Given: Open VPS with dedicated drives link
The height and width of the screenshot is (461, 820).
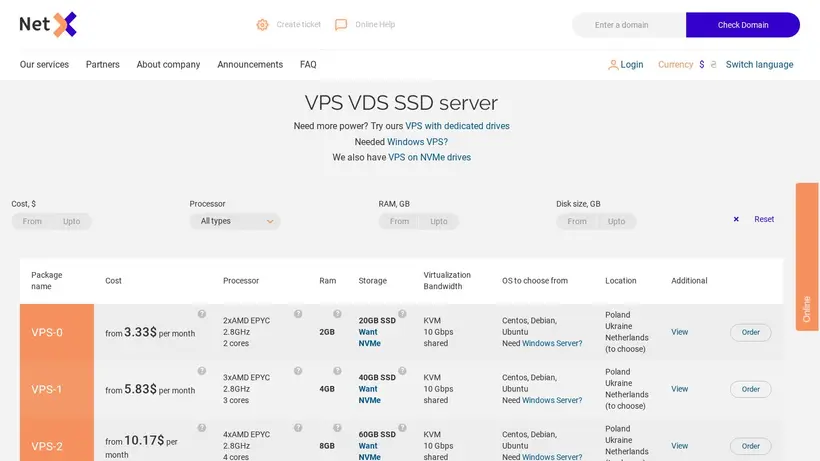Looking at the screenshot, I should tap(457, 126).
